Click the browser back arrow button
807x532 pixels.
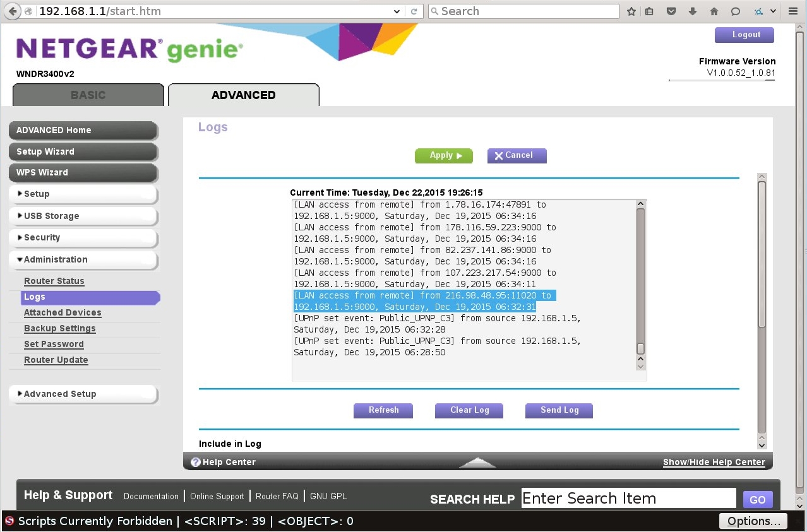(x=12, y=11)
